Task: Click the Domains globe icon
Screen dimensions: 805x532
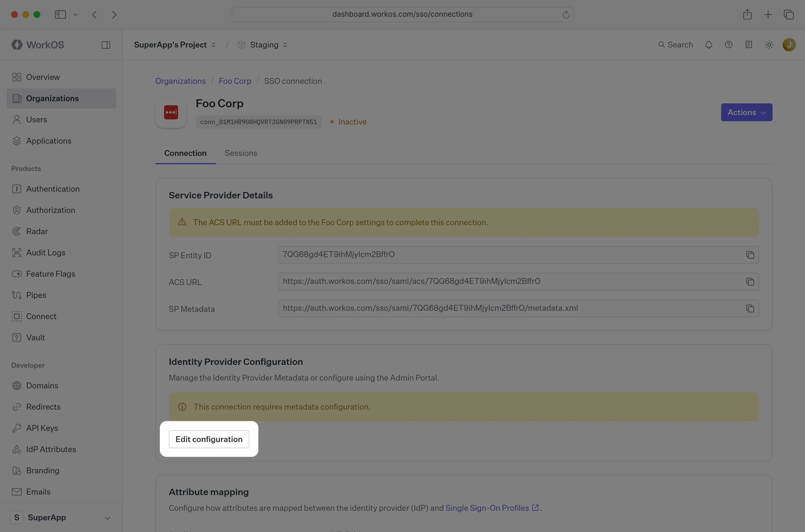Action: pos(16,385)
